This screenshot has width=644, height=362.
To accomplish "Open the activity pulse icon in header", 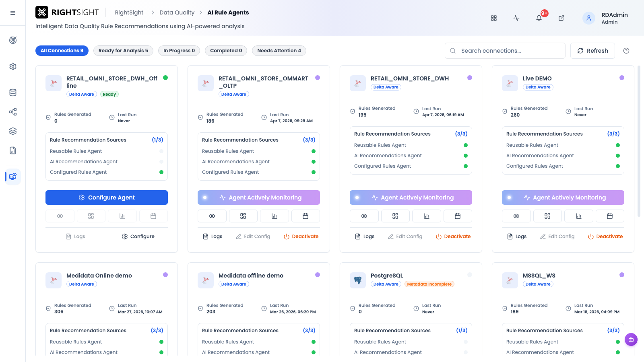I will point(516,18).
